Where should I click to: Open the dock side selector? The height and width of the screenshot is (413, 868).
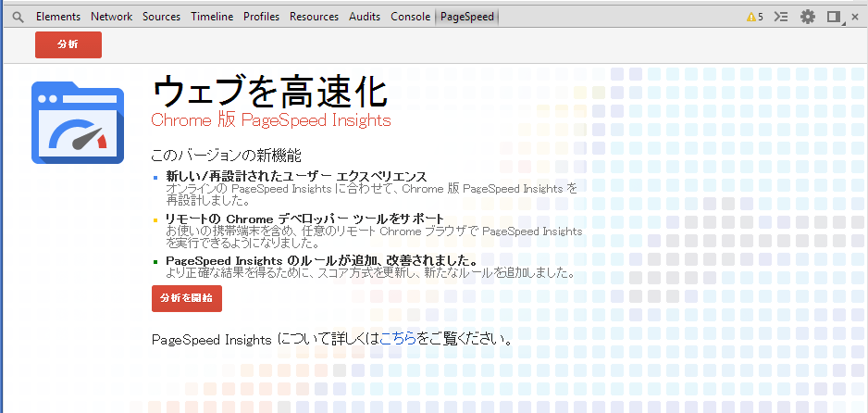click(834, 17)
